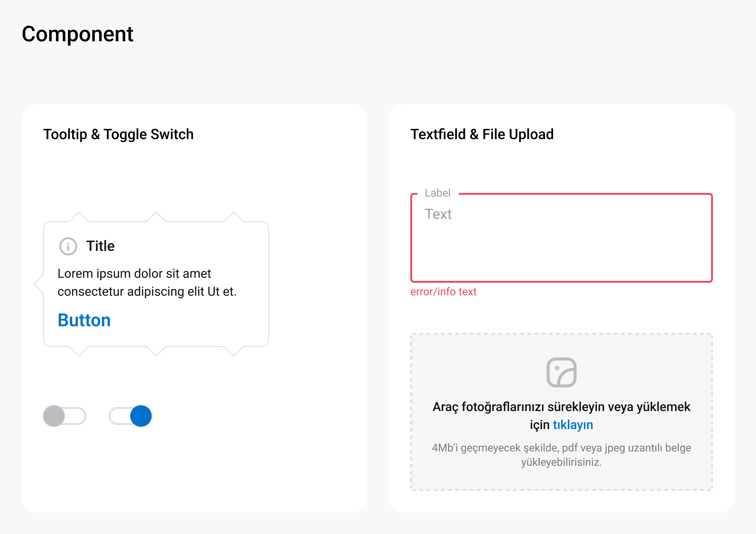Click the tooltip's top-center arrow pointer
Viewport: 756px width, 534px height.
coord(156,217)
